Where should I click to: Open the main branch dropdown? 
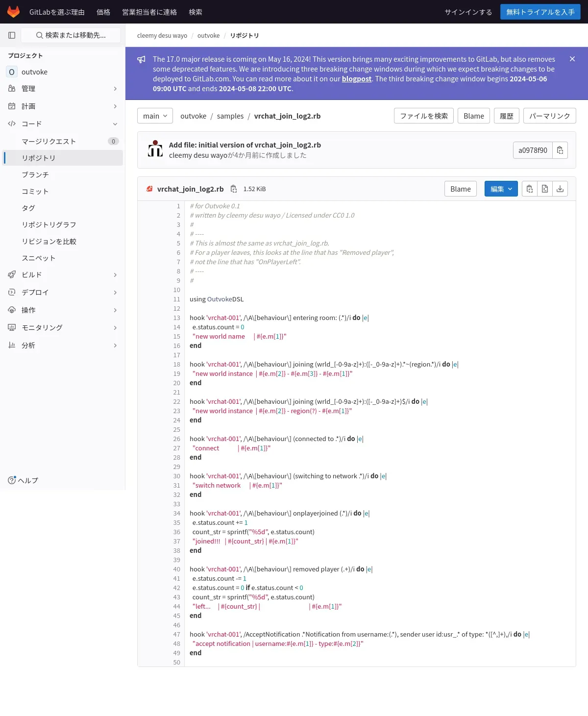pos(155,116)
